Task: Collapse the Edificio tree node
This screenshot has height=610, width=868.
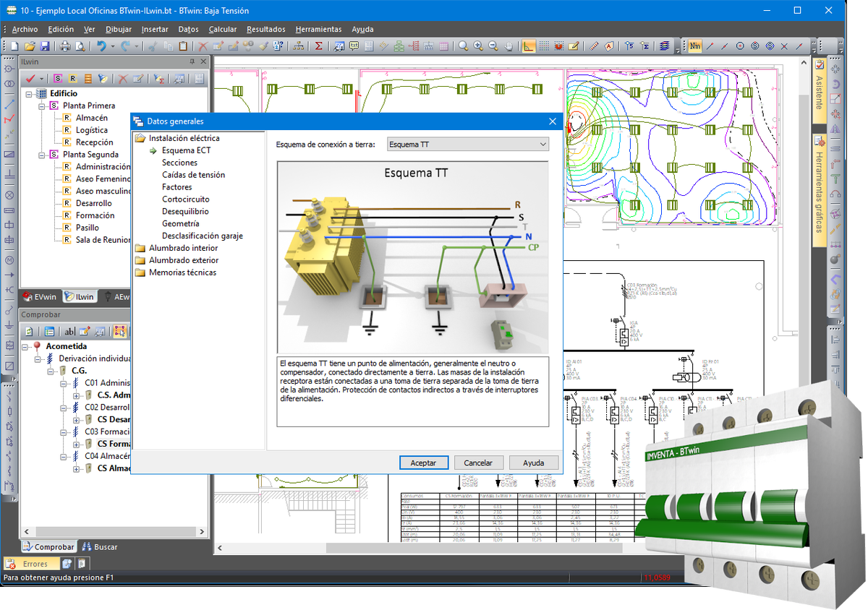Action: tap(28, 93)
